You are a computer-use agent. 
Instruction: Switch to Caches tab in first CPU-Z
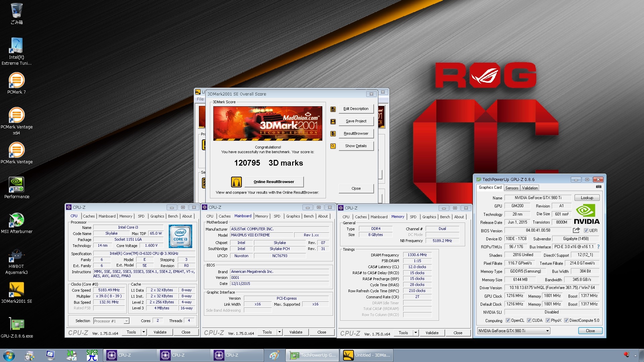pos(89,216)
